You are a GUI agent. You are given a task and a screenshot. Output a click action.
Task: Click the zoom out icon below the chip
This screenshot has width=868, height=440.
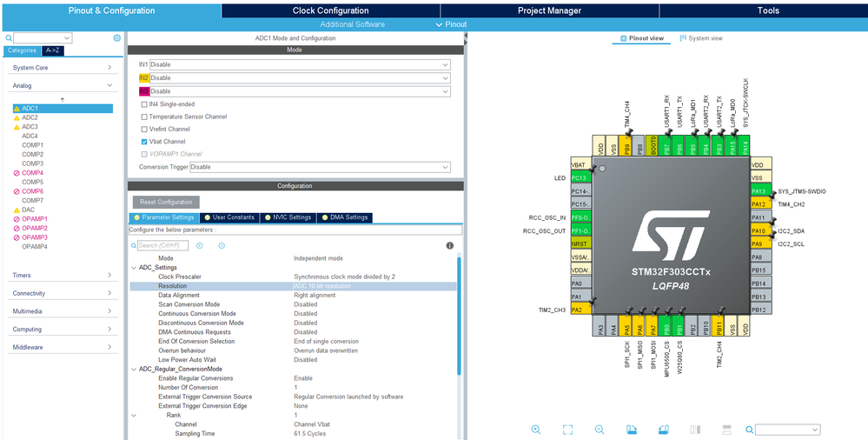[600, 430]
